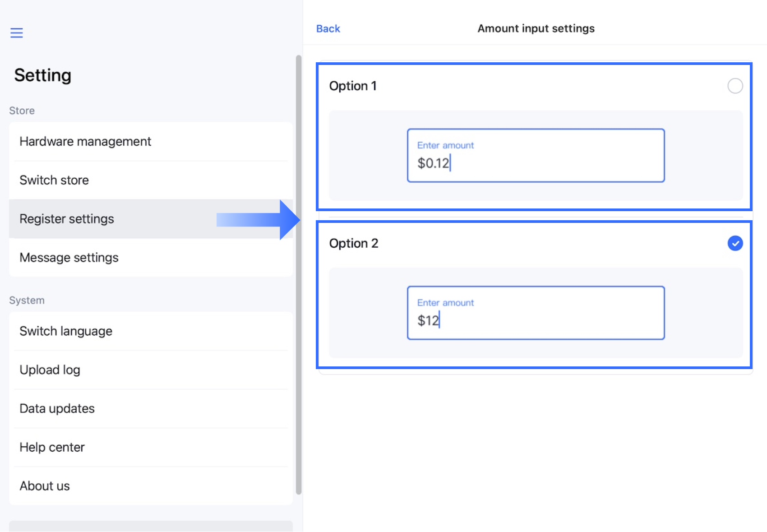Click the Option 1 amount input field
The image size is (767, 532).
[536, 156]
